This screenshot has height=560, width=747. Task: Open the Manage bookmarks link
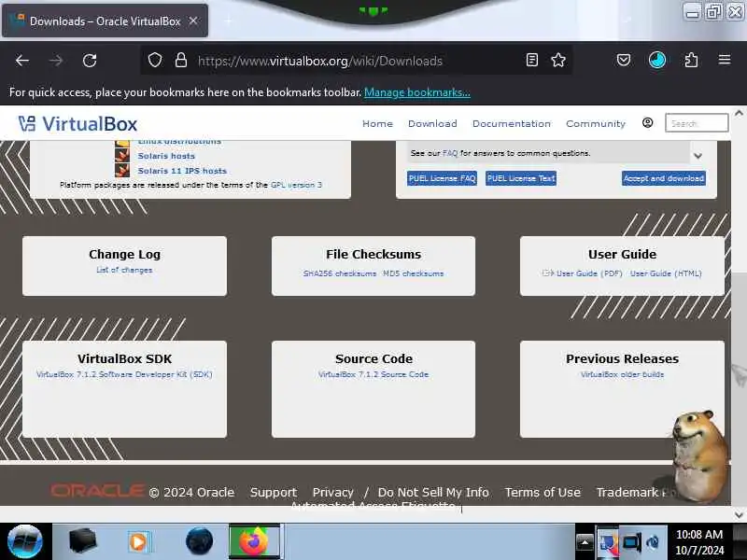point(416,92)
